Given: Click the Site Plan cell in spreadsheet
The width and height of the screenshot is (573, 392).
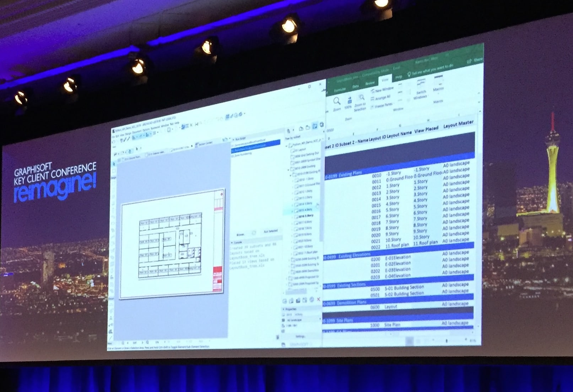Looking at the screenshot, I should click(x=392, y=325).
